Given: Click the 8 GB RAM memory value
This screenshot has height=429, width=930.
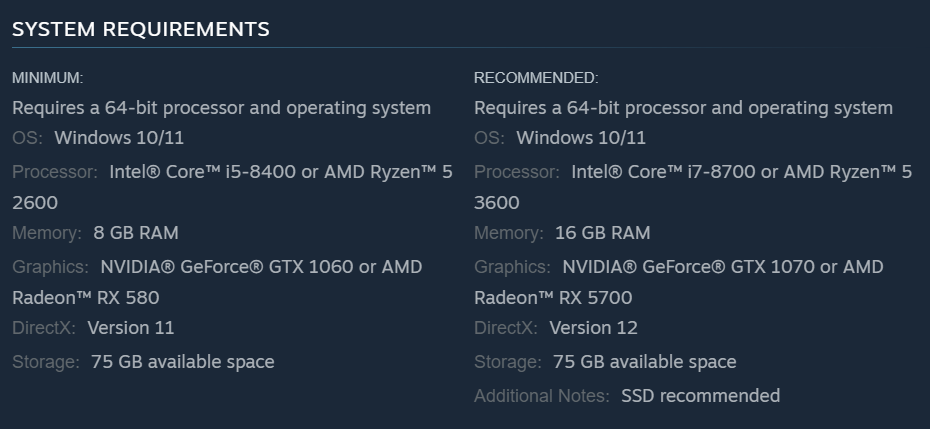Looking at the screenshot, I should point(136,233).
